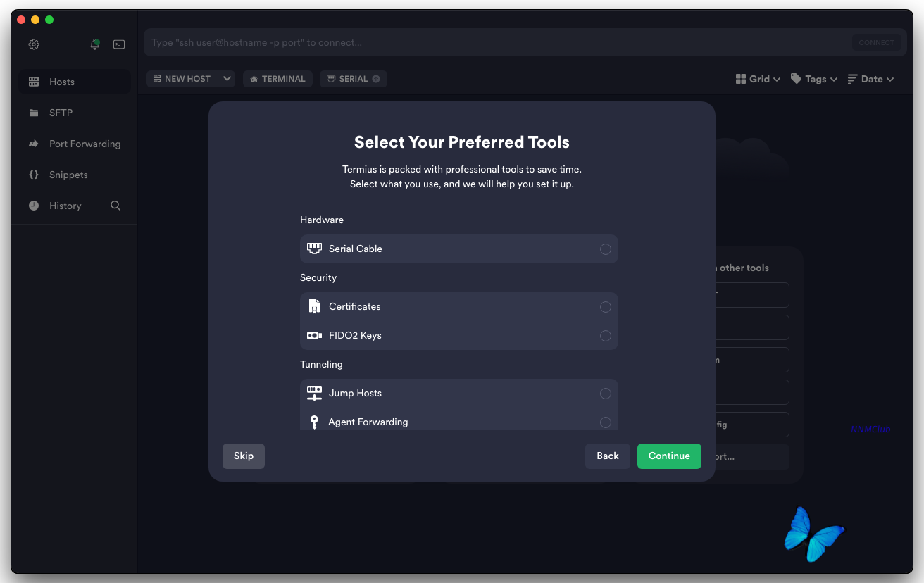This screenshot has height=583, width=924.
Task: Click the NEW HOST button
Action: pyautogui.click(x=182, y=79)
